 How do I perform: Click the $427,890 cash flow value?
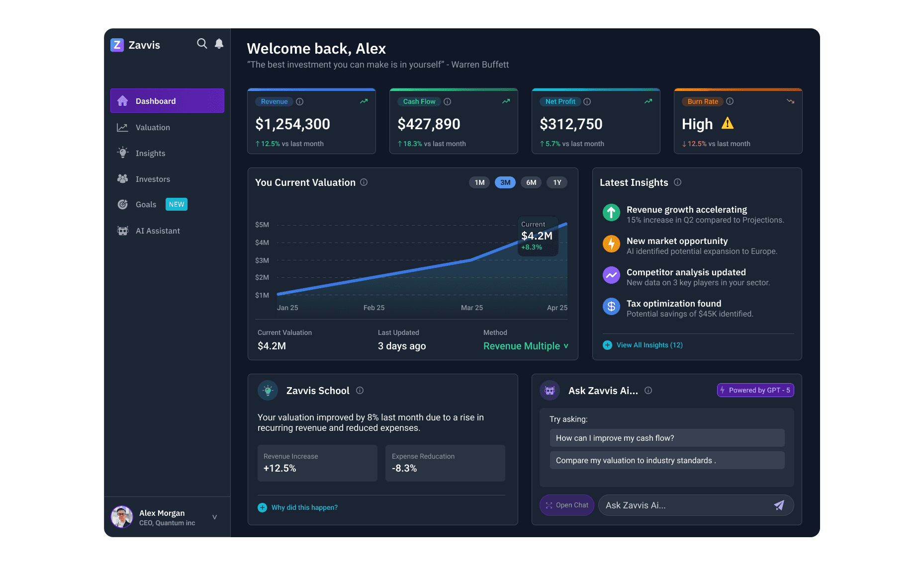coord(429,124)
